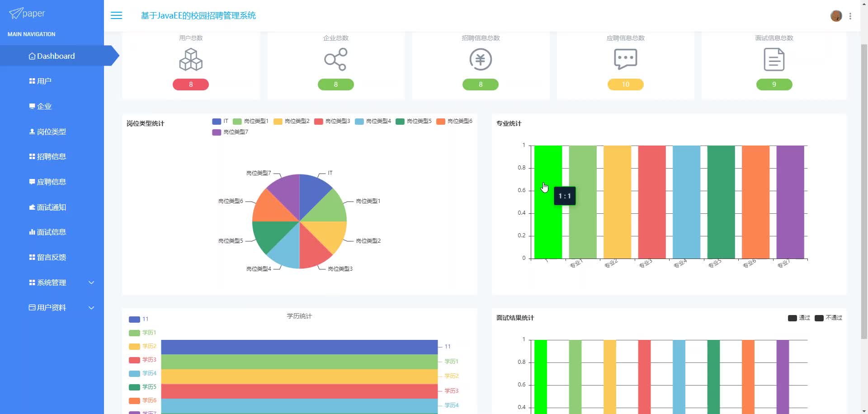Click the red badge showing 8 users
Viewport: 868px width, 414px height.
pos(191,85)
